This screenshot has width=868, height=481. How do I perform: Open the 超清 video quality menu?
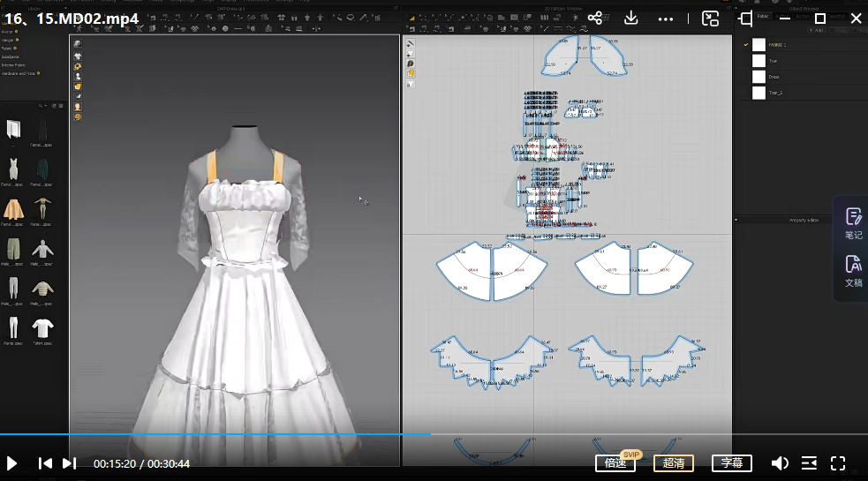click(x=673, y=463)
